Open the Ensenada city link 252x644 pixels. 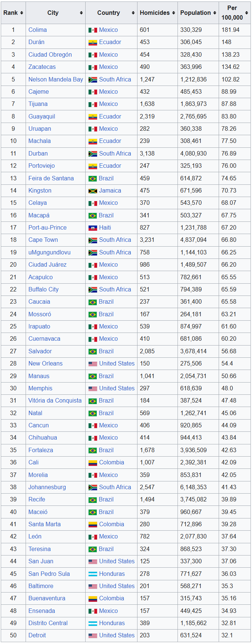[x=42, y=611]
